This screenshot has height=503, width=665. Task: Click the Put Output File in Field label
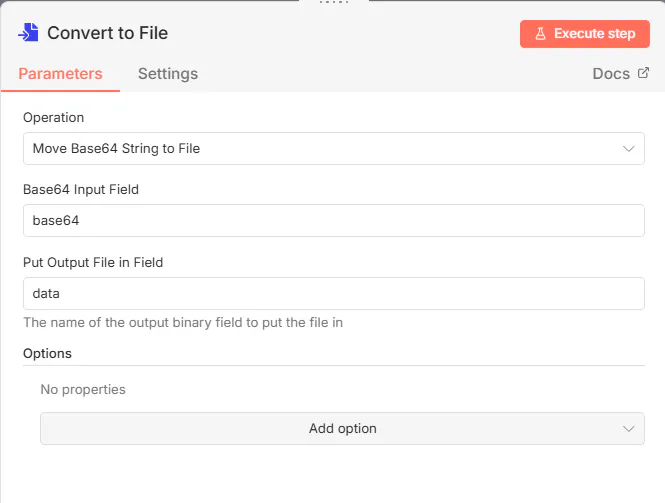(92, 262)
